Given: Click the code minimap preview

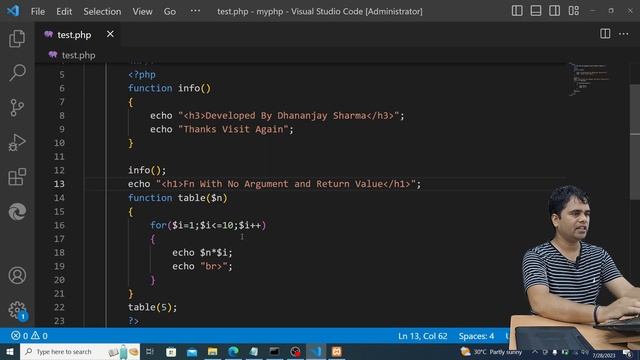Looking at the screenshot, I should point(590,79).
